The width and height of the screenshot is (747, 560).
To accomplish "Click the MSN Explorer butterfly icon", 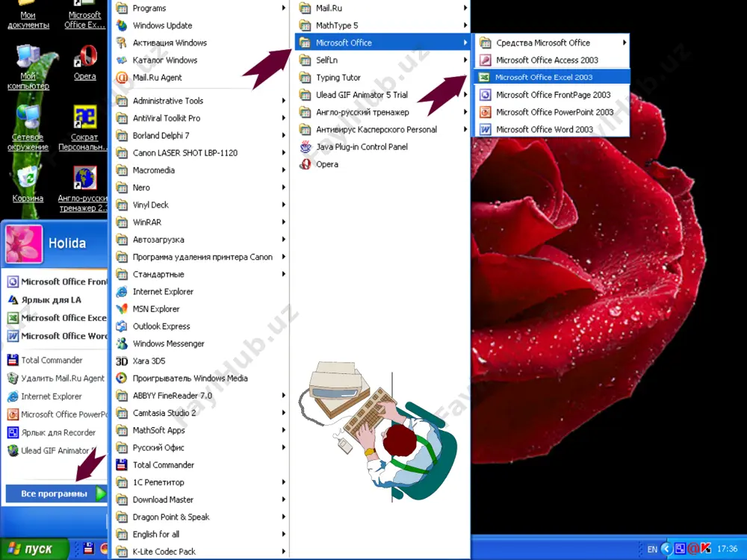I will tap(122, 309).
